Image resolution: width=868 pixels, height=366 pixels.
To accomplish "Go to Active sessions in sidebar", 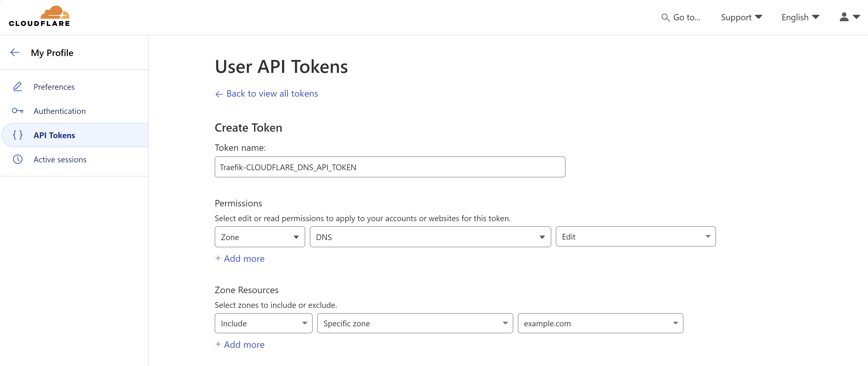I will click(x=60, y=159).
